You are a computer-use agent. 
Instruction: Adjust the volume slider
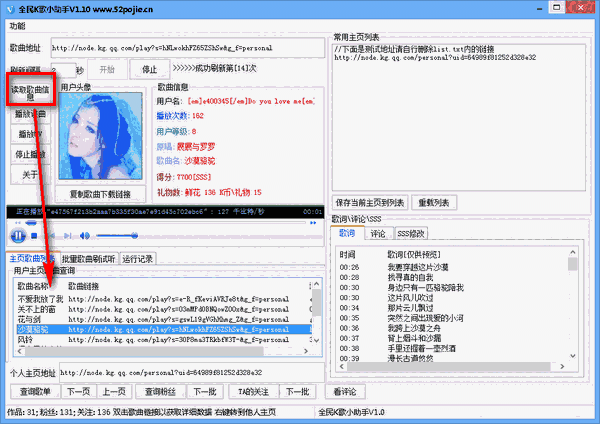point(117,236)
